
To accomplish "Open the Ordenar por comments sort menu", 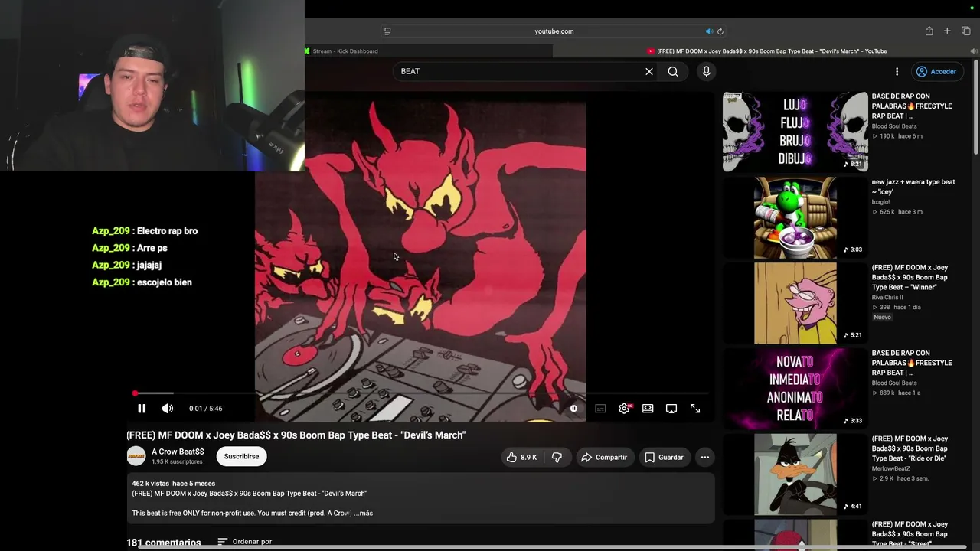I will coord(245,542).
